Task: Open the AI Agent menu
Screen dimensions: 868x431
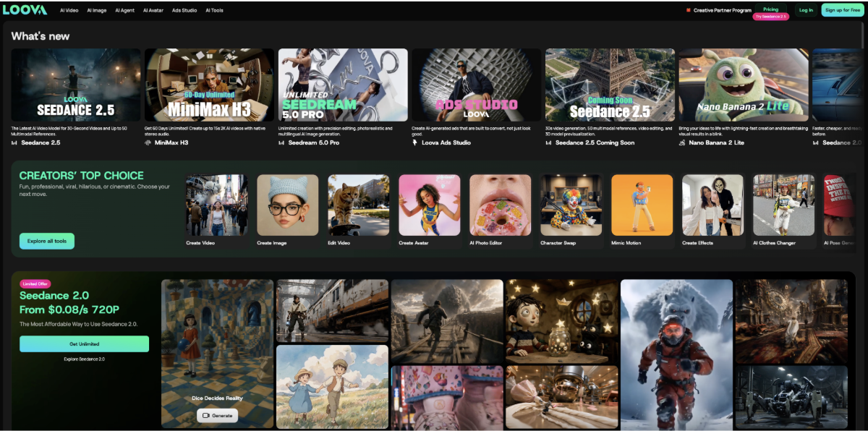Action: point(125,10)
